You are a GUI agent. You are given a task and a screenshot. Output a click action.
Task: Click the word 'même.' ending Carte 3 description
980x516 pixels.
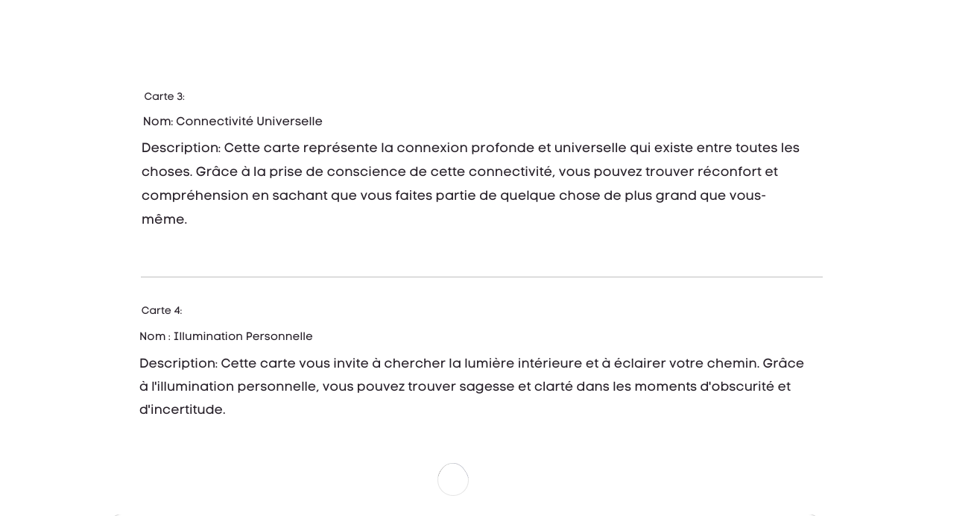[164, 220]
